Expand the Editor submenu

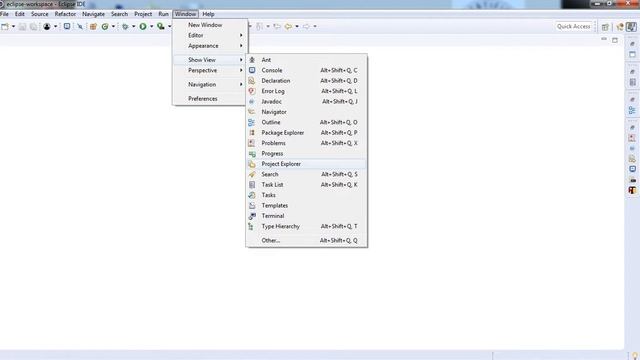tap(210, 36)
